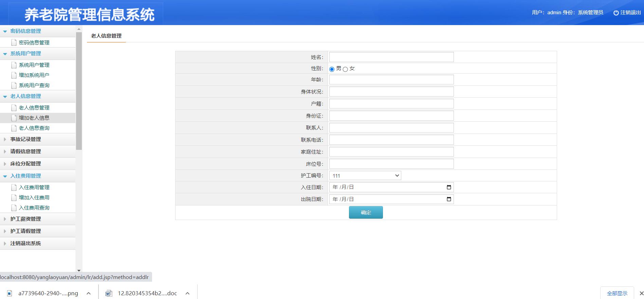Open calendar picker icon for 入住日期
Image resolution: width=644 pixels, height=299 pixels.
pyautogui.click(x=449, y=187)
